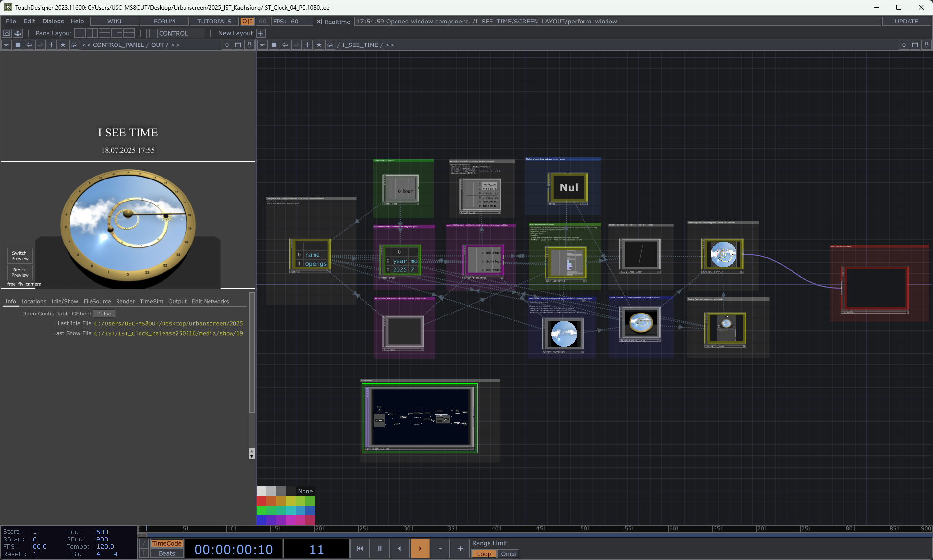Open the Dialogs menu
The width and height of the screenshot is (933, 560).
53,22
